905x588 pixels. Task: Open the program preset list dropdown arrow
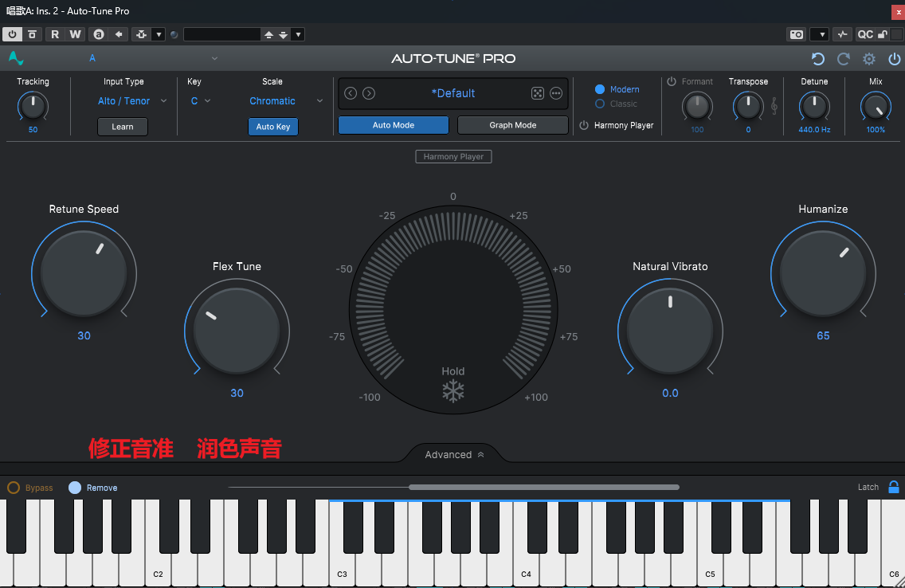pyautogui.click(x=299, y=34)
